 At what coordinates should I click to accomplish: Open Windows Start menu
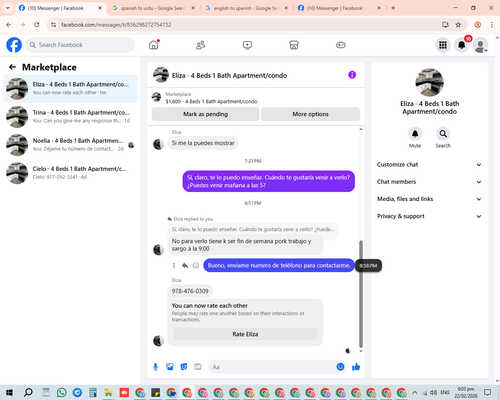pyautogui.click(x=9, y=393)
